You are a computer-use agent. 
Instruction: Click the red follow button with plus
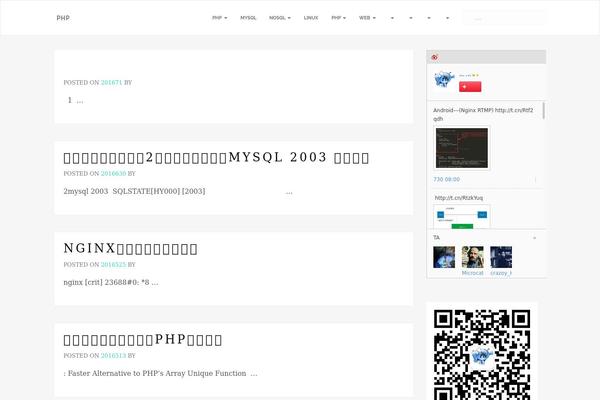tap(470, 87)
